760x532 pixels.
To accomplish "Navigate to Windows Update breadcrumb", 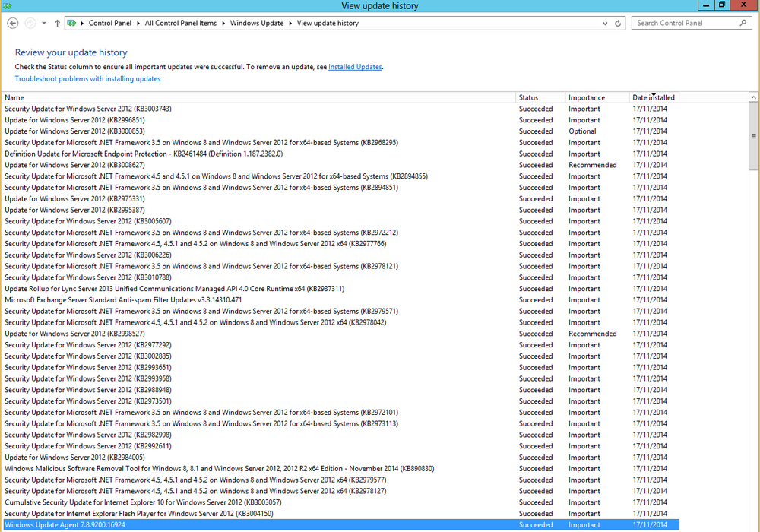I will click(x=257, y=23).
